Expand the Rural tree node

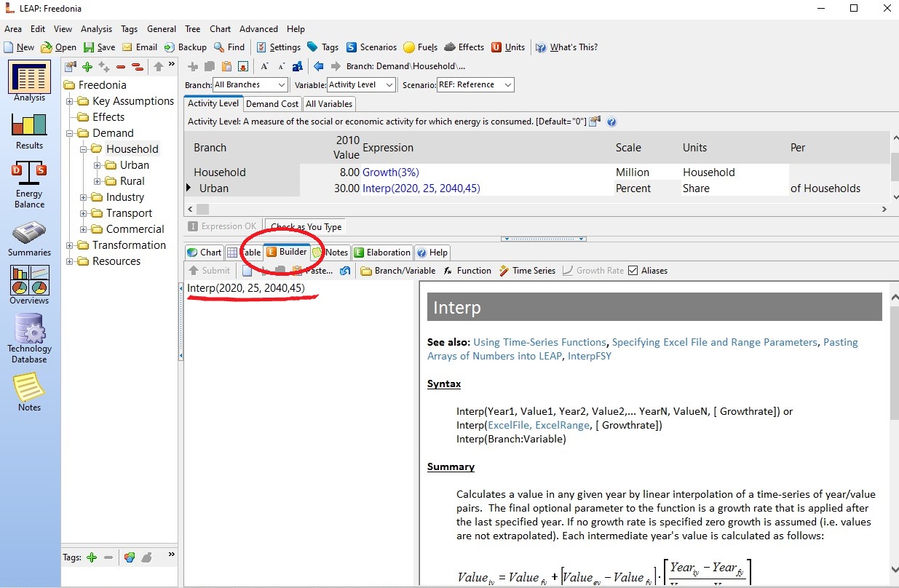98,181
